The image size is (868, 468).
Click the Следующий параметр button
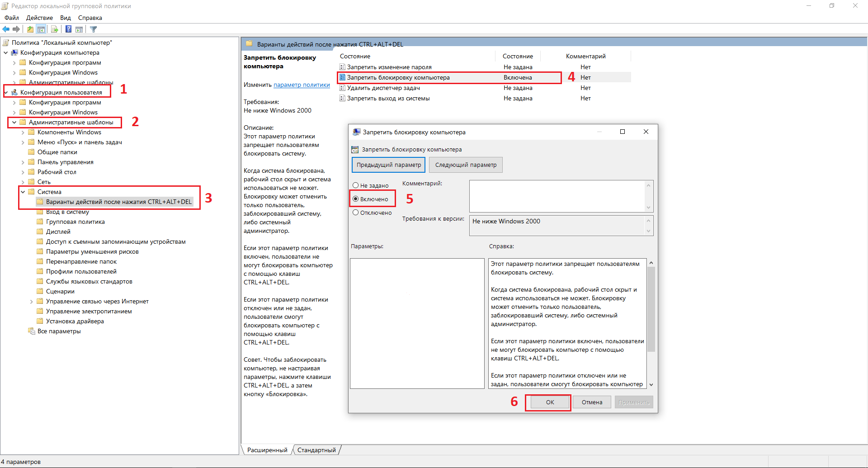[x=466, y=165]
